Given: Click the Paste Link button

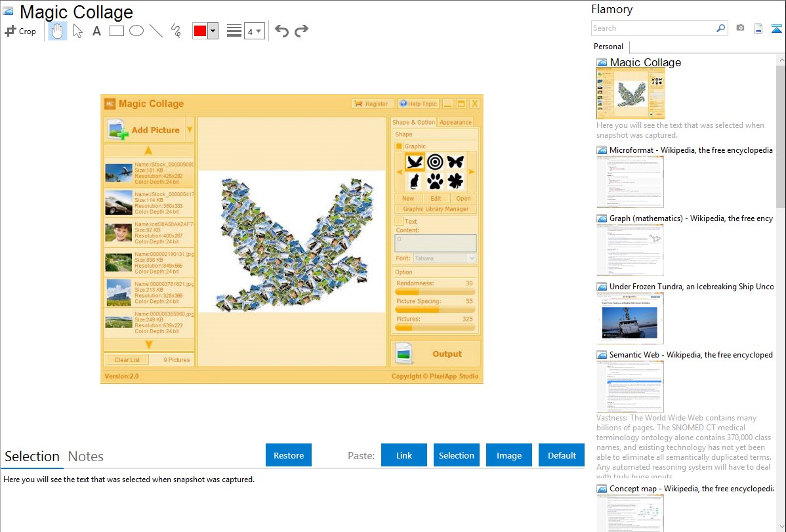Looking at the screenshot, I should point(404,455).
